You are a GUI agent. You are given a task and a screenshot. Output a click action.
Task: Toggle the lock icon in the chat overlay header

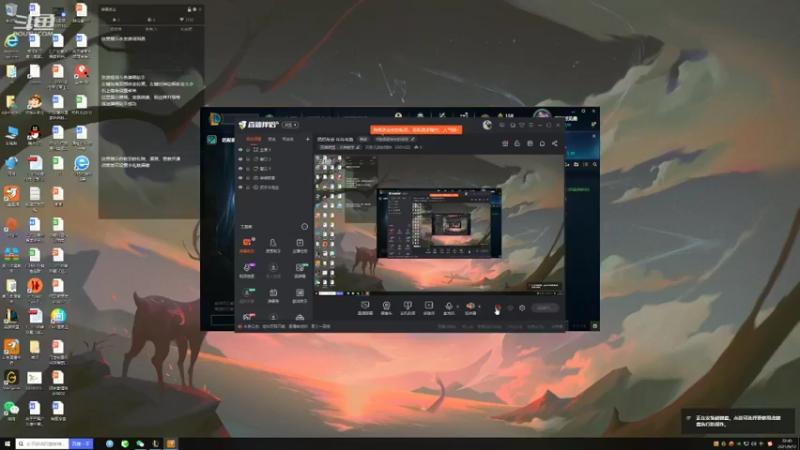click(x=189, y=9)
